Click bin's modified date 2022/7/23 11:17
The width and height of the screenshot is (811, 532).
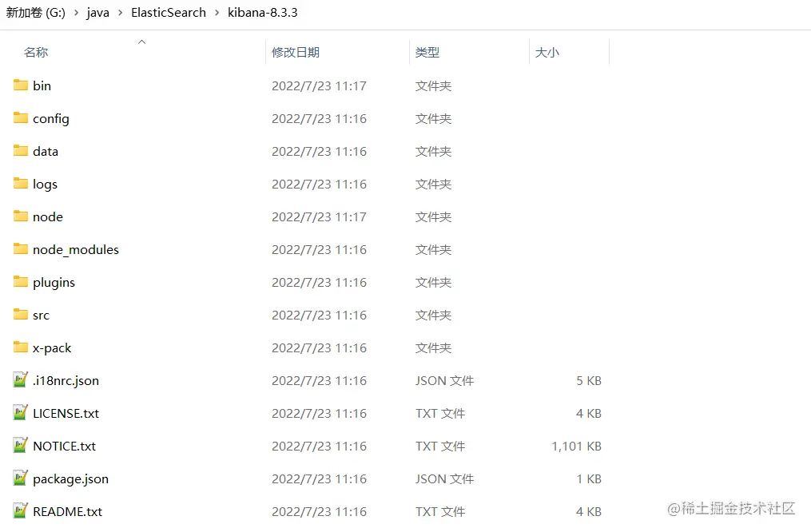[319, 85]
